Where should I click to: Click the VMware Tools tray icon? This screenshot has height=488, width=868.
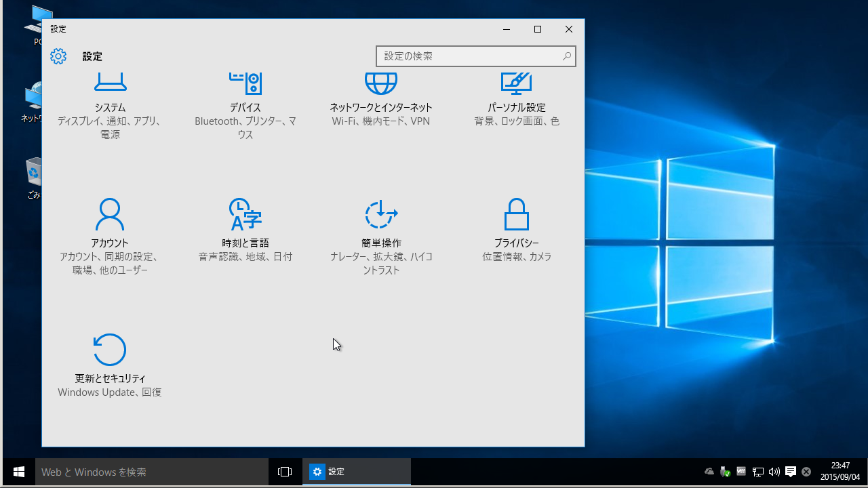click(741, 472)
